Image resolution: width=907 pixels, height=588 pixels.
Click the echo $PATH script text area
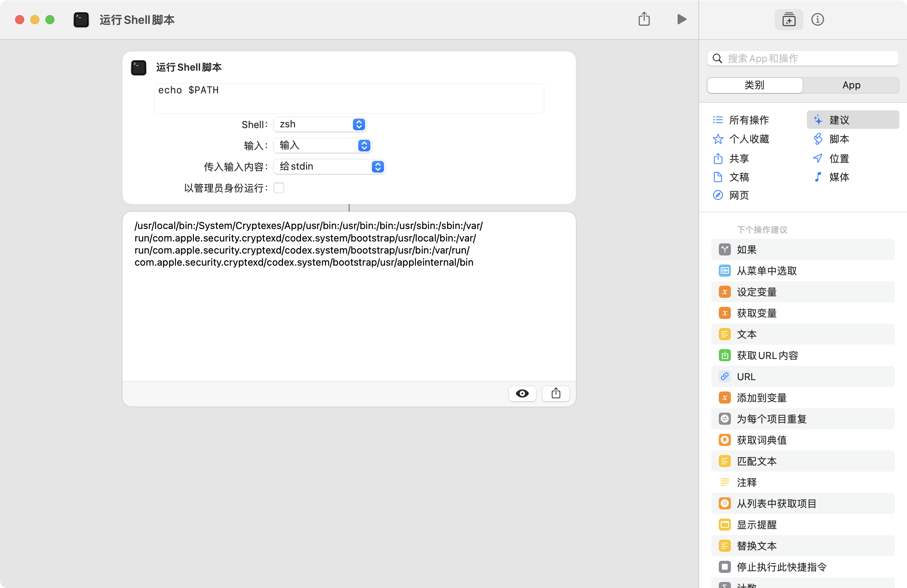pyautogui.click(x=349, y=98)
